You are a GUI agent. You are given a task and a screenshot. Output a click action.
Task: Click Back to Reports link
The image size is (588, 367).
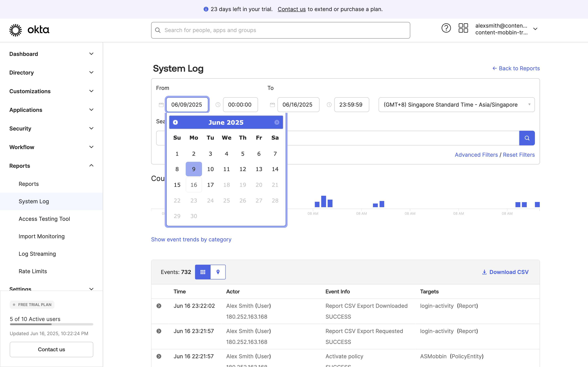pyautogui.click(x=516, y=68)
